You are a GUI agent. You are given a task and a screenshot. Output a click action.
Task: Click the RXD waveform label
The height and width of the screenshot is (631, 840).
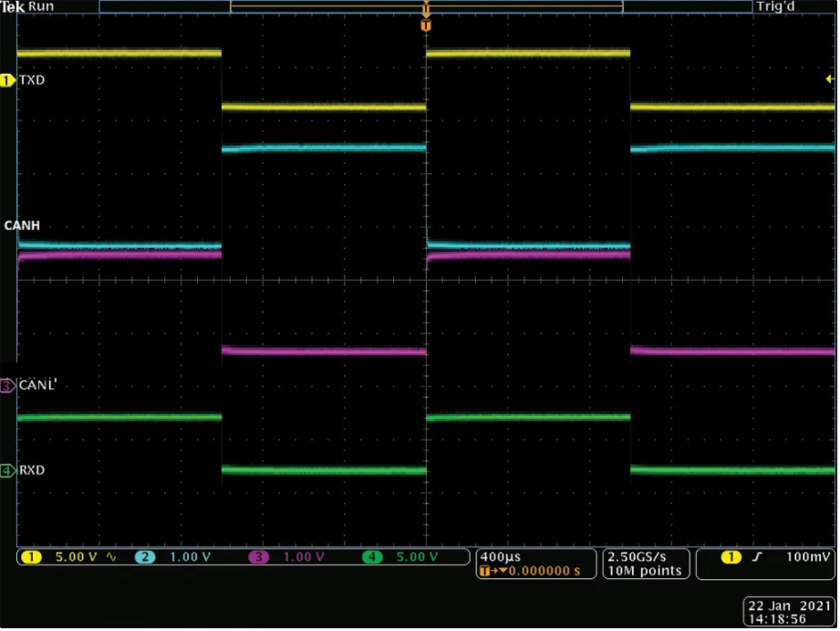32,471
